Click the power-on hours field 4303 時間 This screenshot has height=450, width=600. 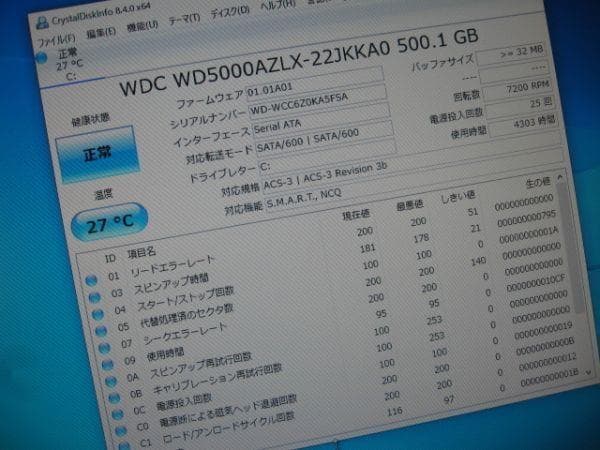point(523,124)
